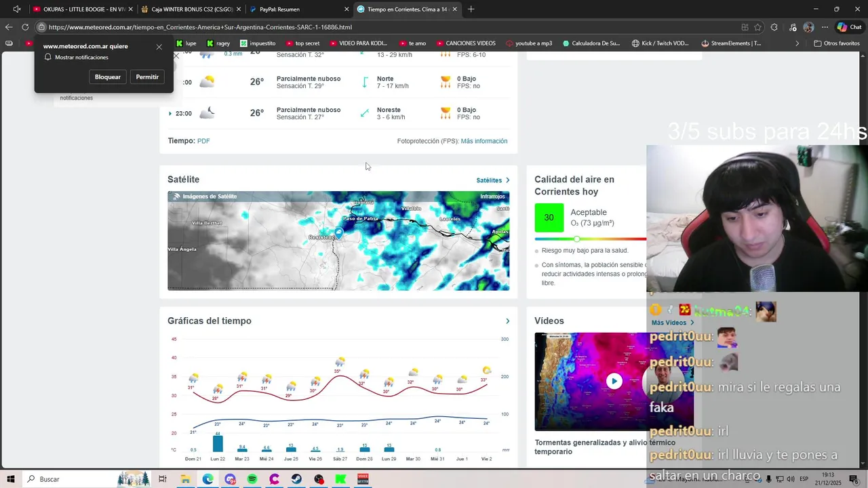Block notifications with Bloquear button

point(107,77)
